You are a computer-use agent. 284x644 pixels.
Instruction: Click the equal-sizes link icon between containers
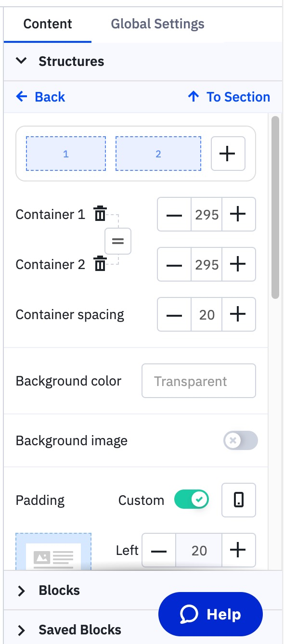coord(117,241)
